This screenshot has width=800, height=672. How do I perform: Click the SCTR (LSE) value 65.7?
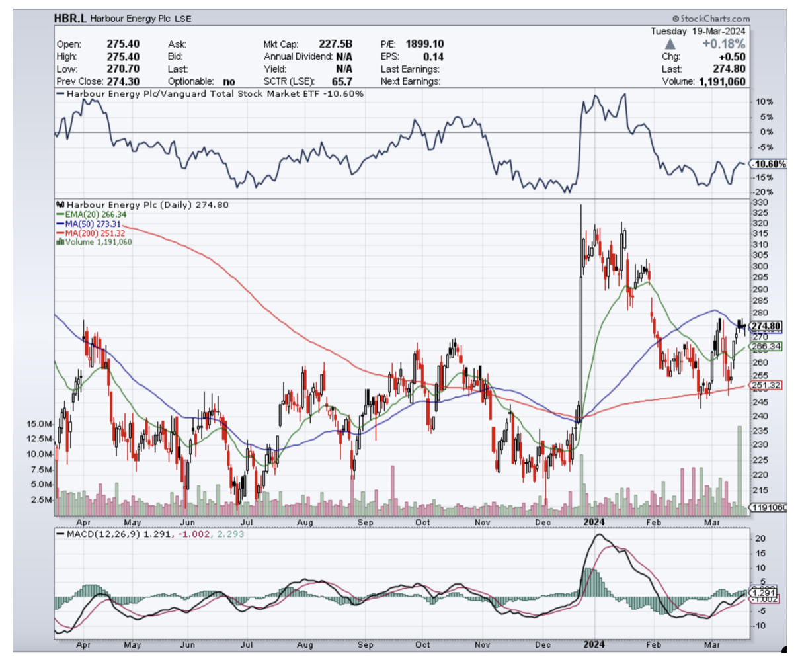(x=341, y=81)
